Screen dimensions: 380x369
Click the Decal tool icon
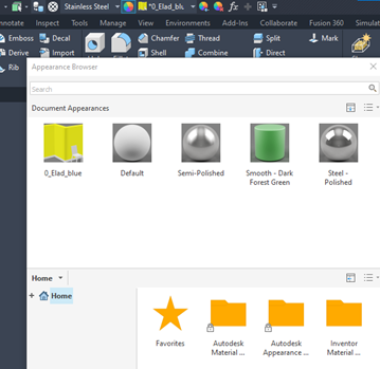click(44, 38)
